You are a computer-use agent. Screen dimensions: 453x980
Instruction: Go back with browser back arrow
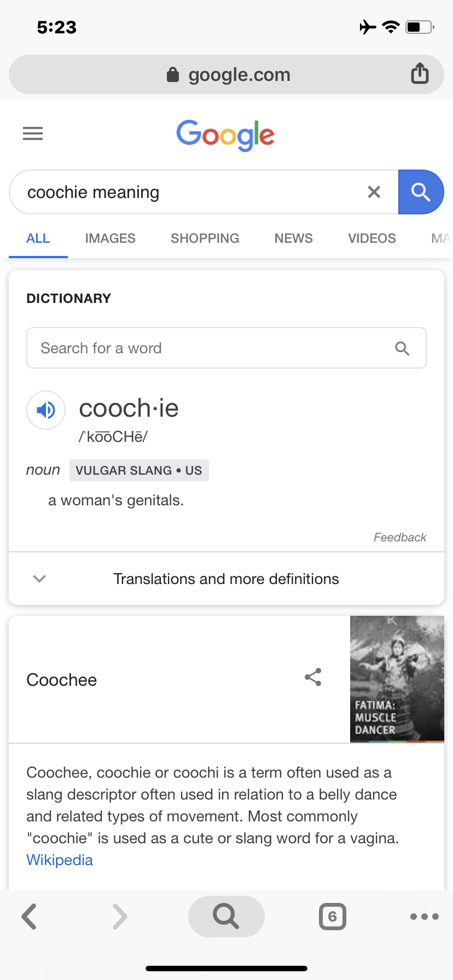[x=29, y=917]
